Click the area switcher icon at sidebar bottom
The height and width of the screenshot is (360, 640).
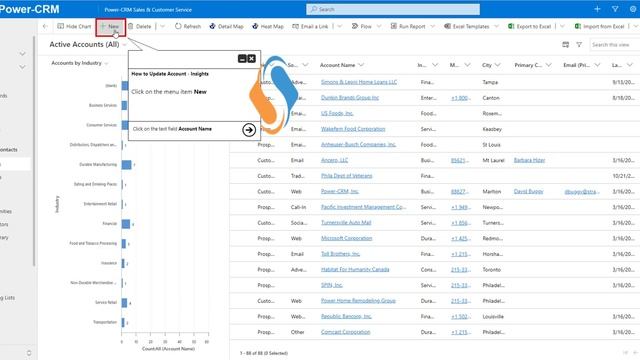(29, 353)
